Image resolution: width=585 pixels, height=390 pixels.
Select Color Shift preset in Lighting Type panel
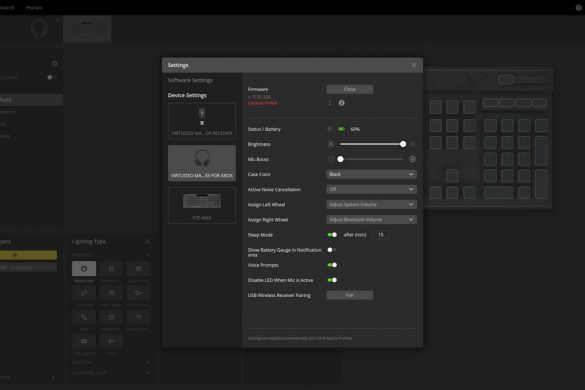click(84, 293)
